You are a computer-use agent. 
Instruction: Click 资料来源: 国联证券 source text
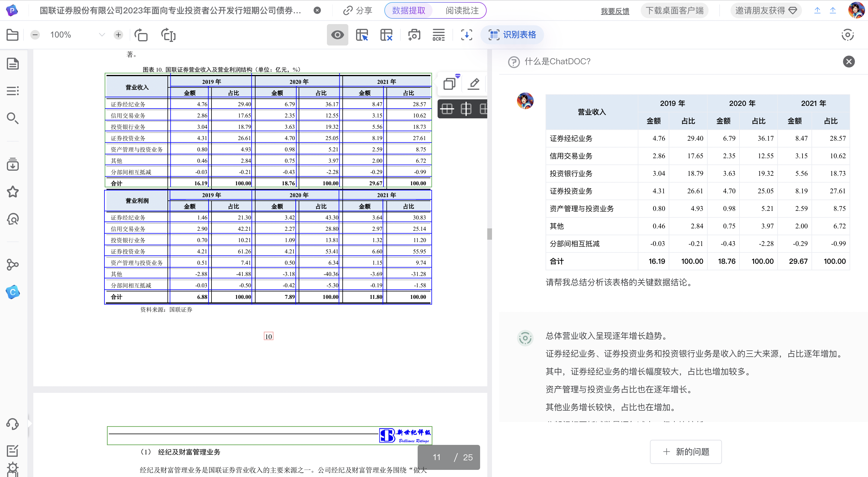click(x=166, y=310)
